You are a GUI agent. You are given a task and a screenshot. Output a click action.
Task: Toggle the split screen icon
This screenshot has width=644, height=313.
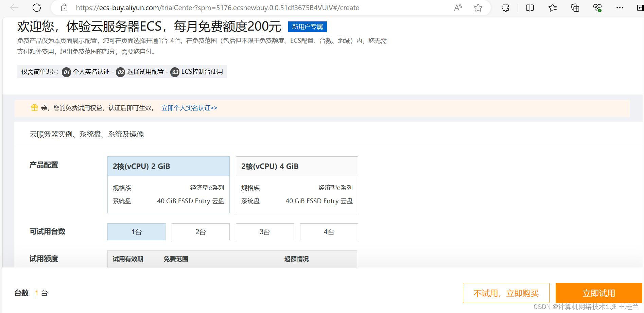(x=530, y=7)
